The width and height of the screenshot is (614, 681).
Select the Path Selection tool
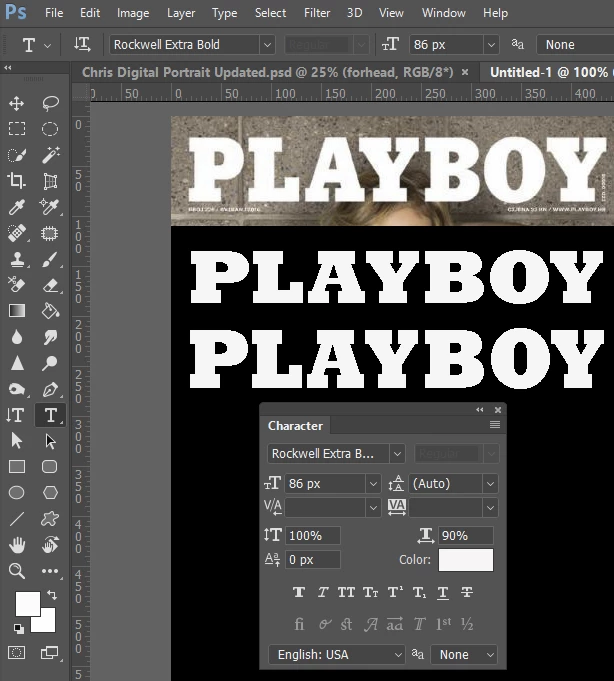pos(17,441)
